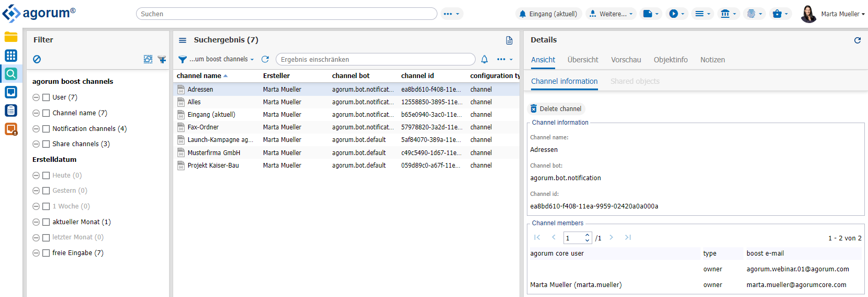This screenshot has height=297, width=868.
Task: Reset filter with the circle-slash icon
Action: pyautogui.click(x=37, y=59)
